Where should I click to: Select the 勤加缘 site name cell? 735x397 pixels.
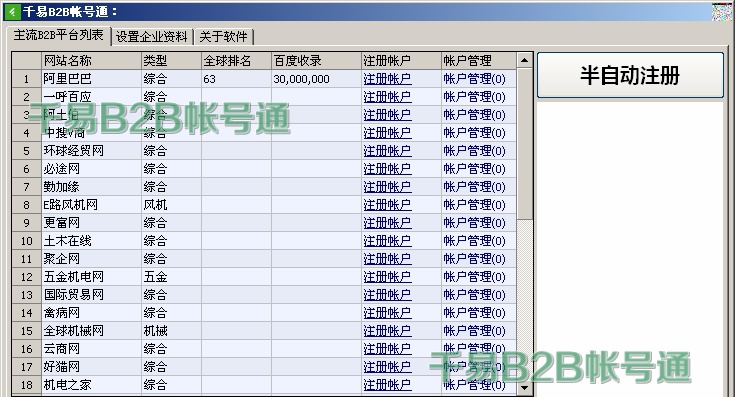coord(91,187)
